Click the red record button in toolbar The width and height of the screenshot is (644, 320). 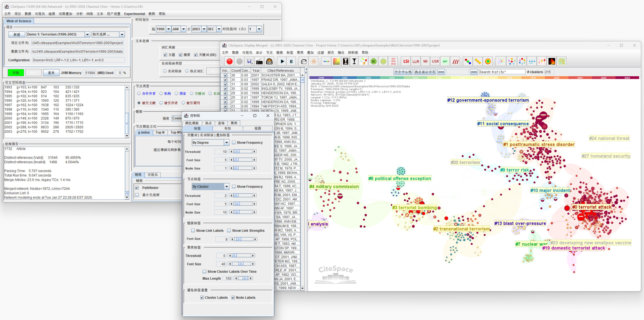229,61
